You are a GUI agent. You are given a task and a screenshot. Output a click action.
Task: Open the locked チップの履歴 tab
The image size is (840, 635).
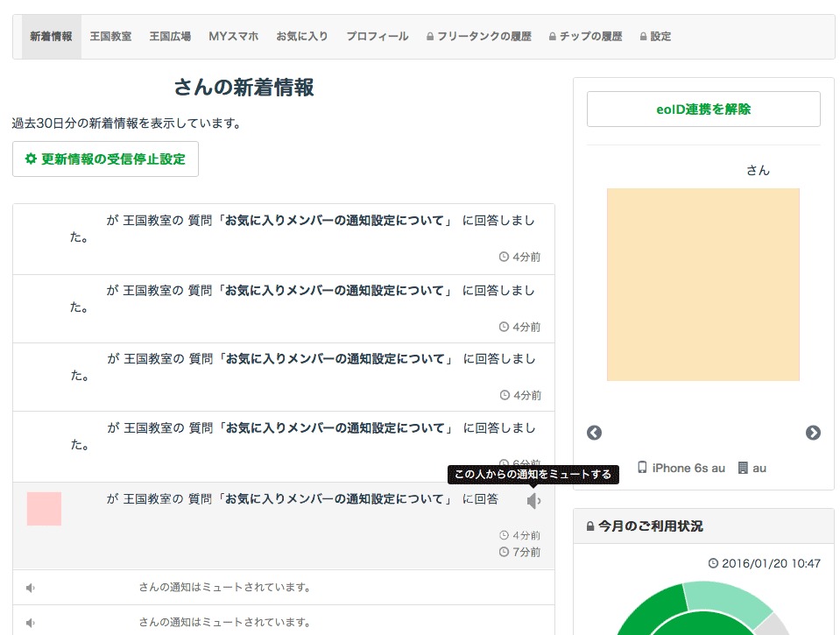coord(585,37)
